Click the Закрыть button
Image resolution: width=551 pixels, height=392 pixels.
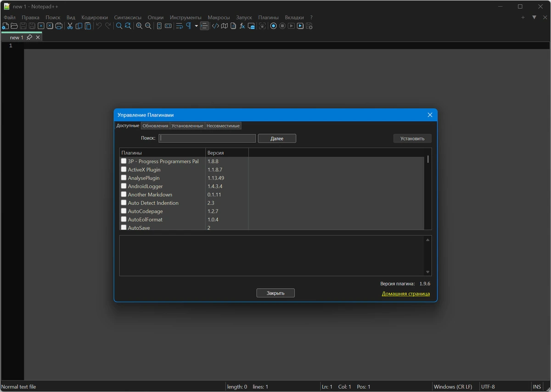point(275,293)
